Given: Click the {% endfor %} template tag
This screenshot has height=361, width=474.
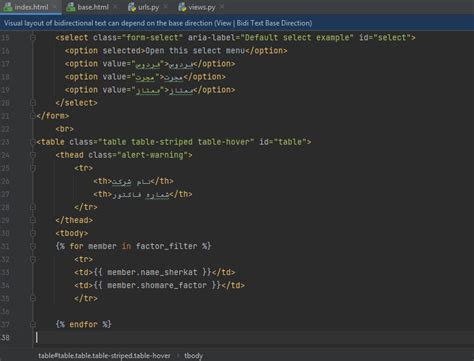Looking at the screenshot, I should coord(84,324).
